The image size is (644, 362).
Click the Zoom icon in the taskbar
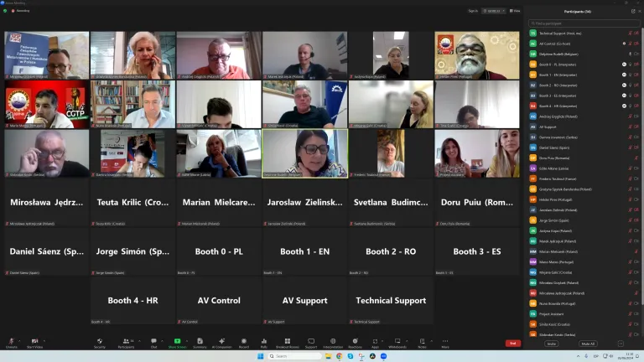[x=383, y=356]
